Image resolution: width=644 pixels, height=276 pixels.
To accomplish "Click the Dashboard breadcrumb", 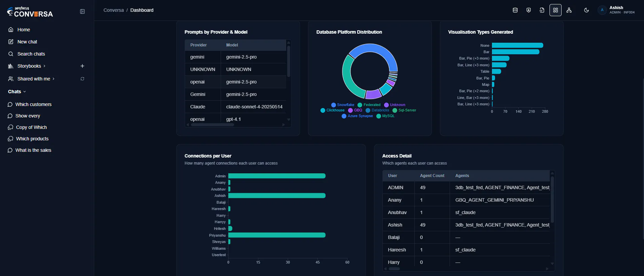I will pos(142,10).
